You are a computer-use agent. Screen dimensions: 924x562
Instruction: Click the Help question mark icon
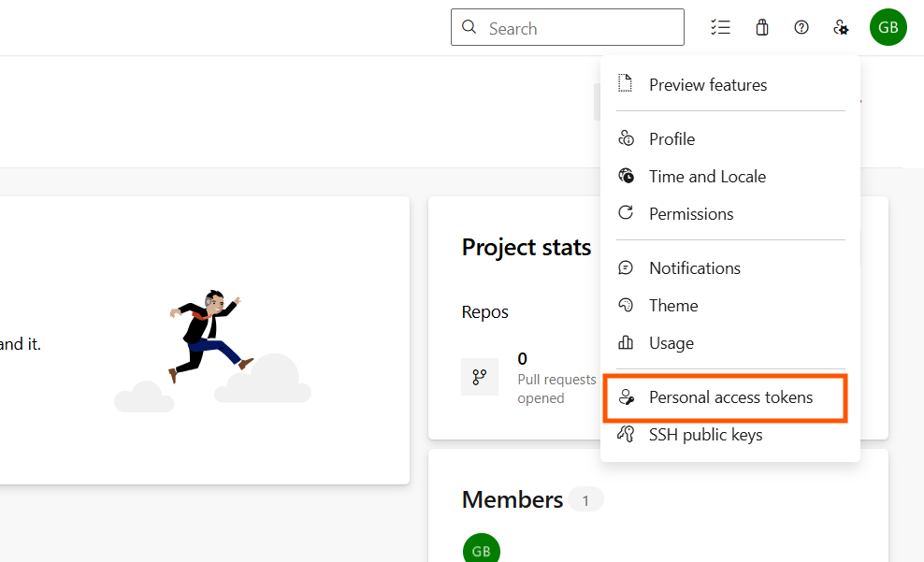coord(801,28)
